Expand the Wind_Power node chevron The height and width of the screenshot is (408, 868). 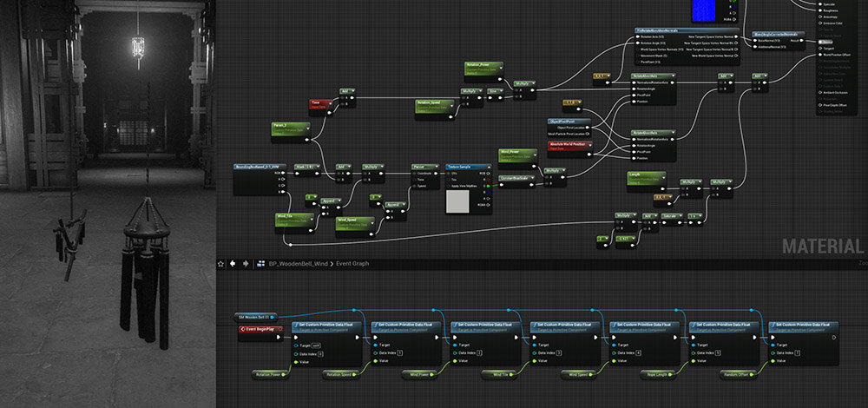pos(536,155)
